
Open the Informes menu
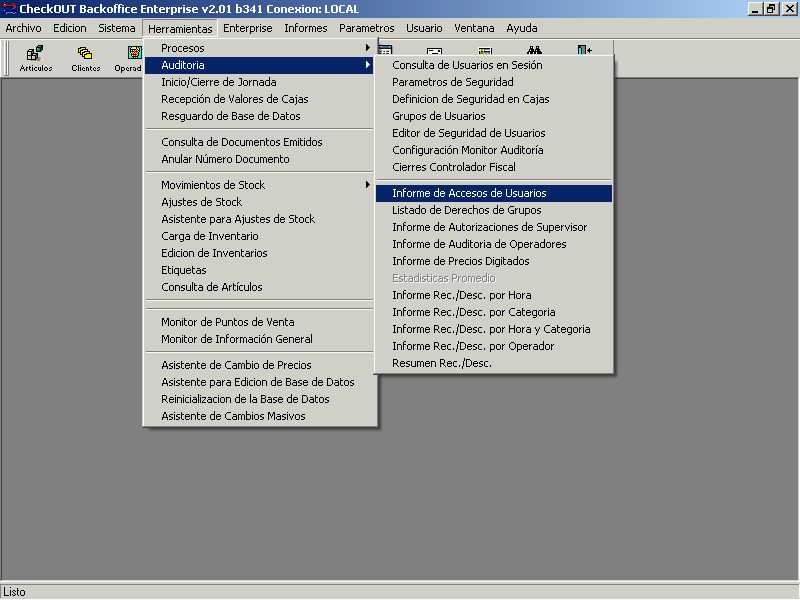(306, 28)
